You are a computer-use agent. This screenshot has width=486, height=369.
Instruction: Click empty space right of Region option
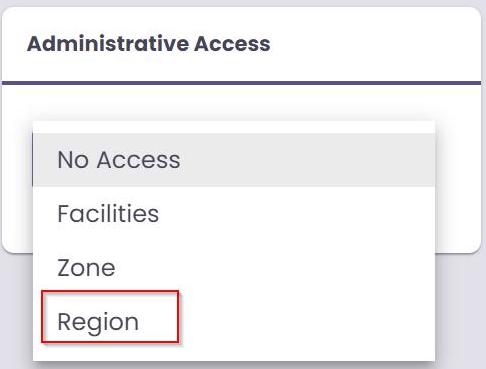pos(307,321)
